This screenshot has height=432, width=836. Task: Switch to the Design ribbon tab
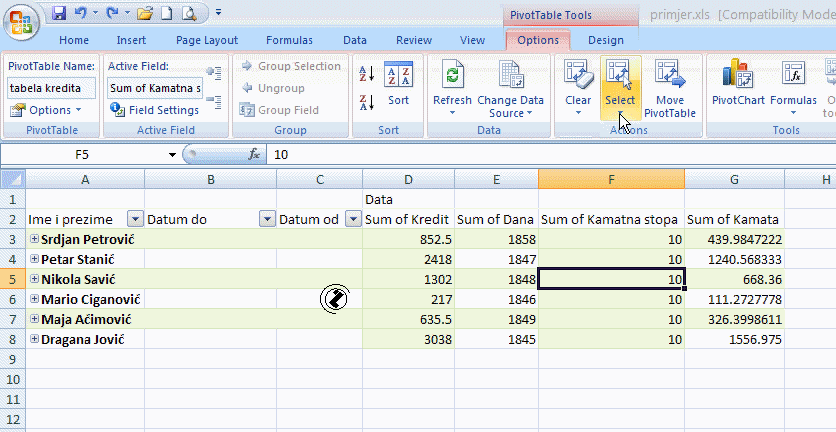pos(605,40)
